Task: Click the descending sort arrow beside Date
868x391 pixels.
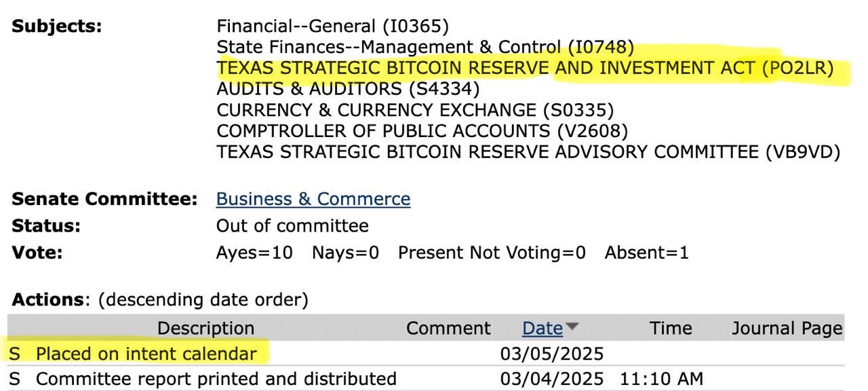Action: click(x=572, y=327)
